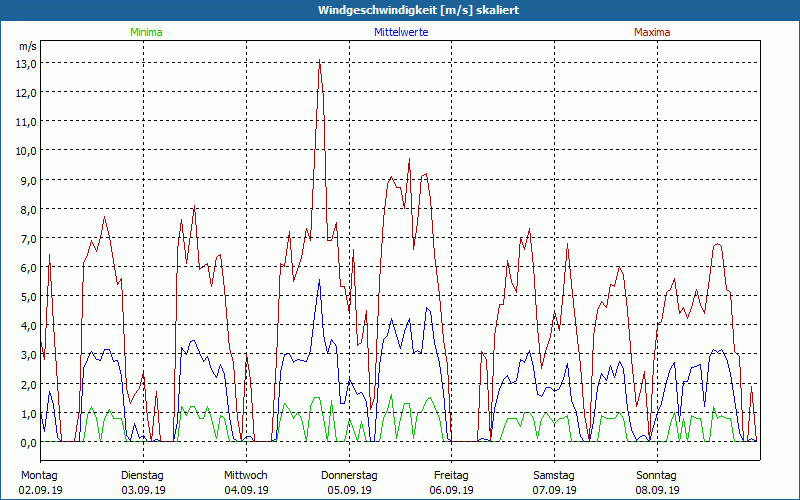Click the Samstag day label
The height and width of the screenshot is (500, 800).
pyautogui.click(x=554, y=476)
